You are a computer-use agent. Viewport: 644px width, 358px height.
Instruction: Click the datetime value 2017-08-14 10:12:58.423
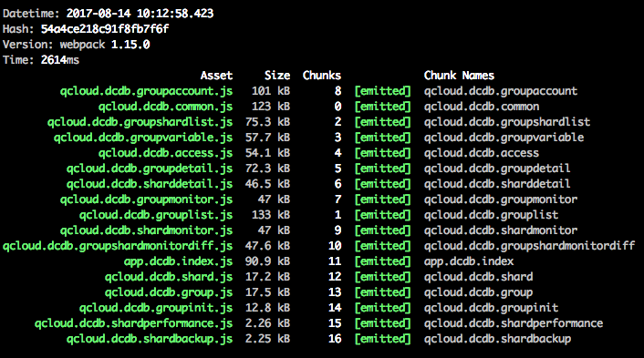140,14
